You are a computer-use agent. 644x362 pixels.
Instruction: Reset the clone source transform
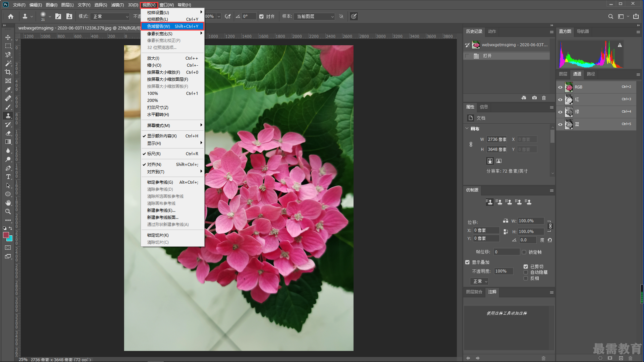[x=549, y=240]
